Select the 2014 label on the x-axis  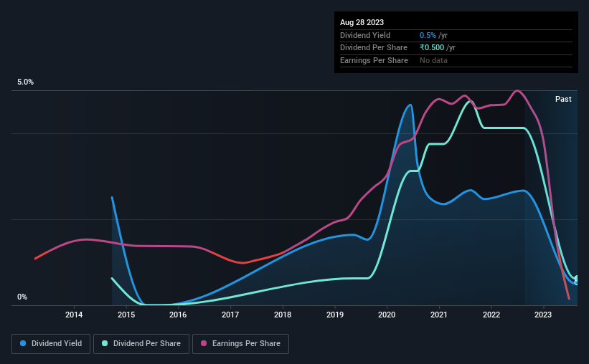point(74,315)
